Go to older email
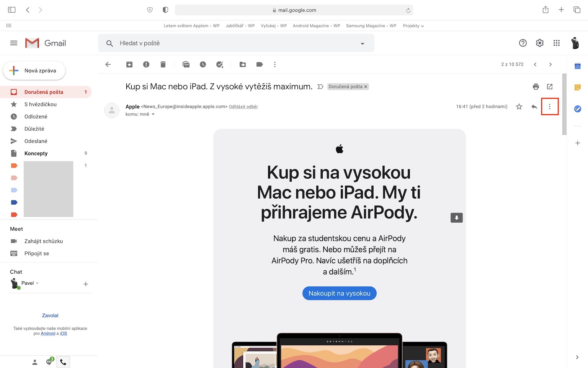588x368 pixels. (x=550, y=64)
